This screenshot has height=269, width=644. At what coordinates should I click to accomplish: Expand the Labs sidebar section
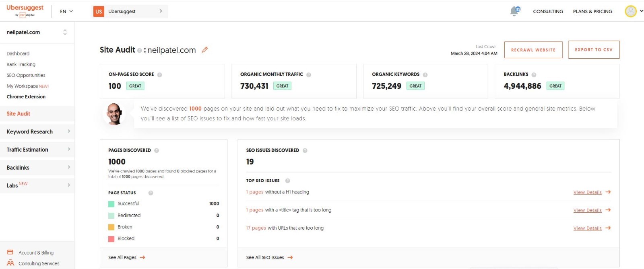(37, 185)
